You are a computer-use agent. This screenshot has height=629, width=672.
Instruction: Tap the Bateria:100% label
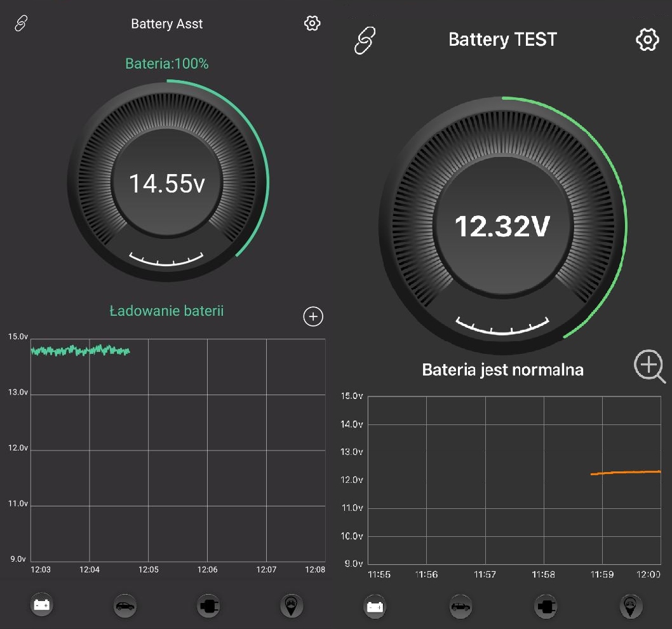(166, 64)
